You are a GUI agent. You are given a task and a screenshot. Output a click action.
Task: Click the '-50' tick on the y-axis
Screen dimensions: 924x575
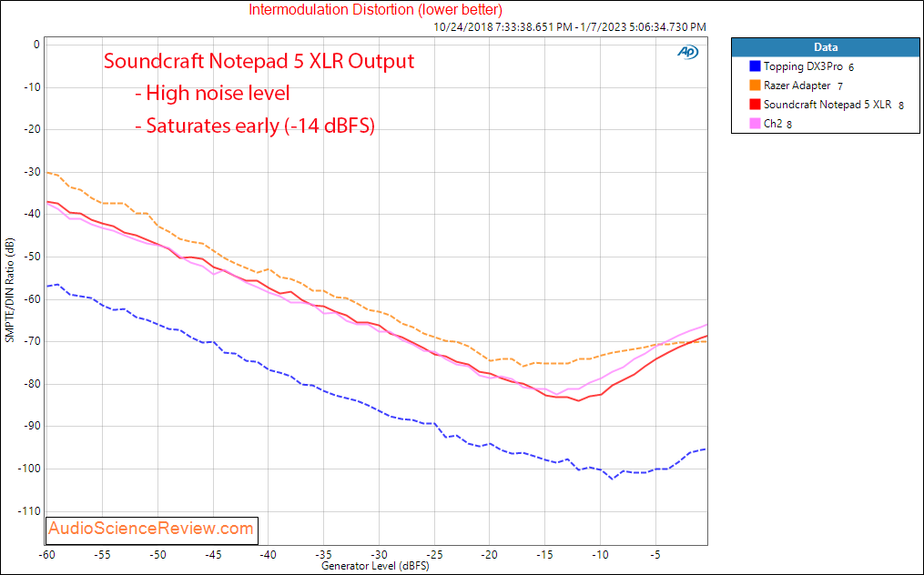click(x=32, y=257)
